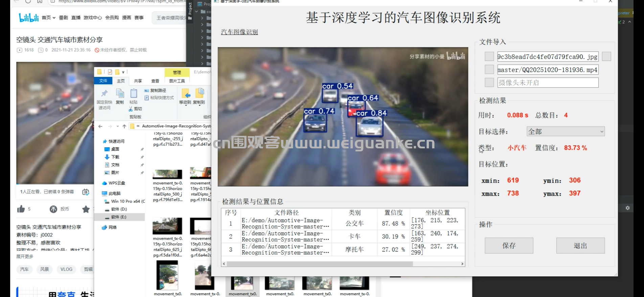Click the image file import button

coord(489,57)
